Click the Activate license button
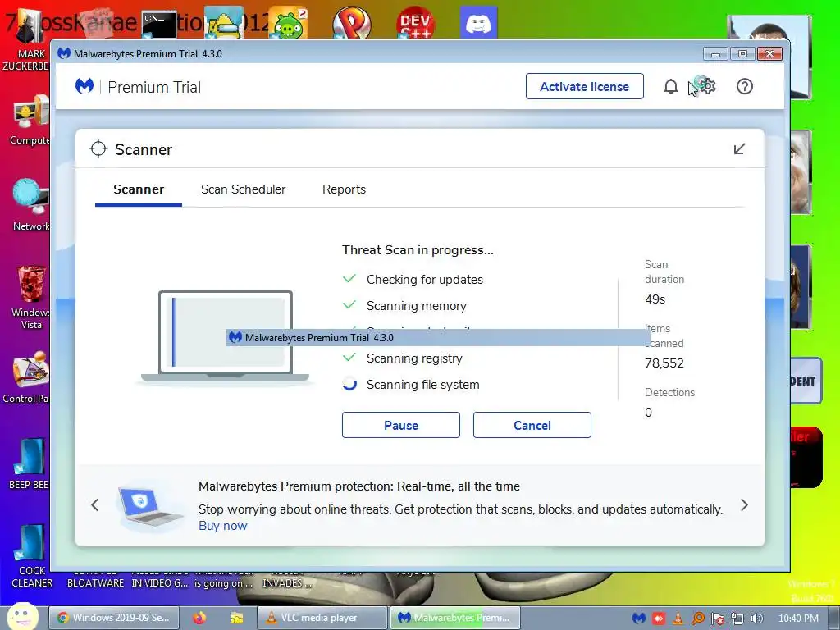The image size is (840, 630). 584,86
